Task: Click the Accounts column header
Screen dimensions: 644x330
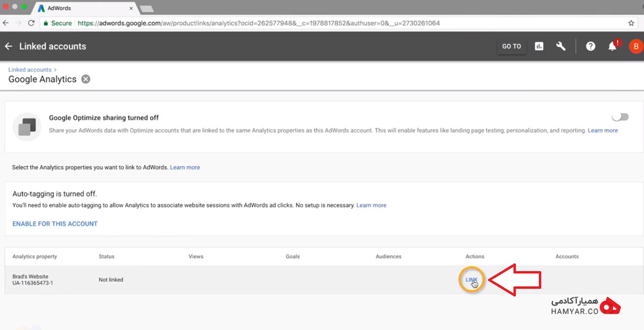Action: pyautogui.click(x=567, y=257)
